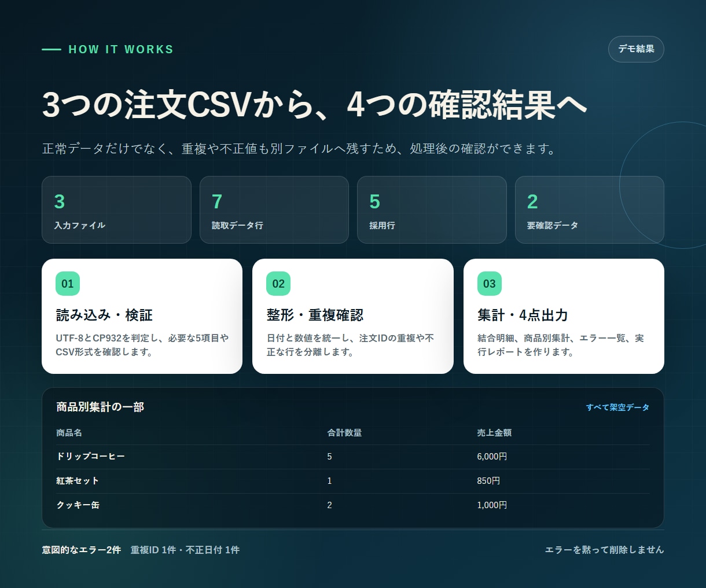Click the エラーを黙って削除しません footer note
This screenshot has height=588, width=706.
tap(604, 550)
